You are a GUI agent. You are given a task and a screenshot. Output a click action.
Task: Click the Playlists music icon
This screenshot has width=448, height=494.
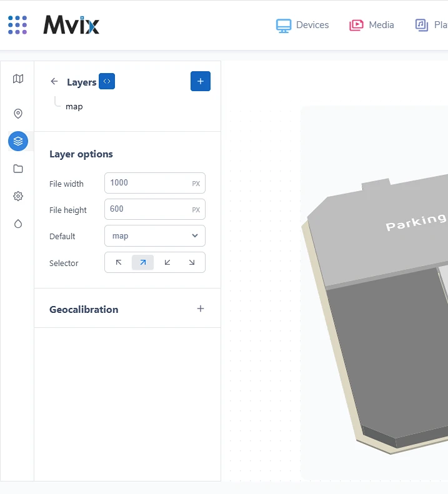click(x=422, y=25)
